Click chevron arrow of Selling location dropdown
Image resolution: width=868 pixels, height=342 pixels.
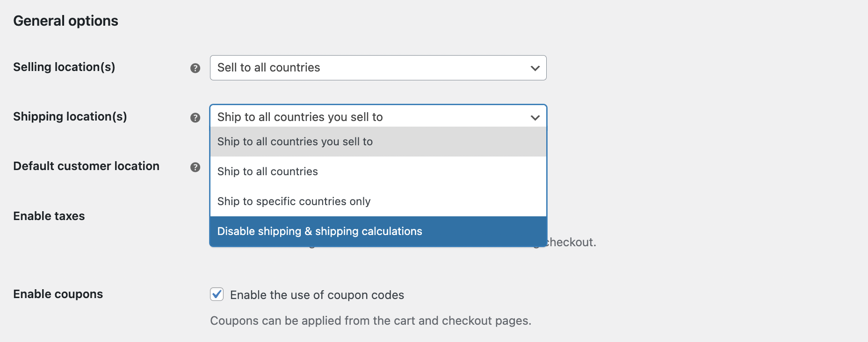click(x=535, y=68)
